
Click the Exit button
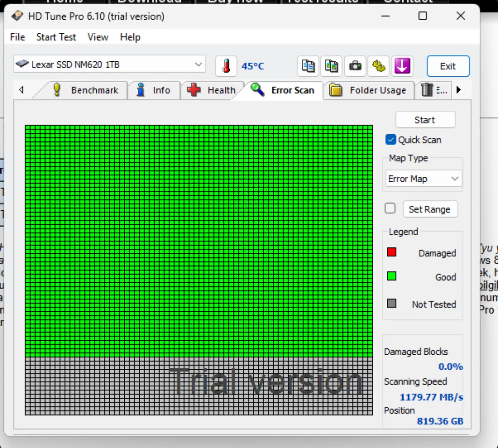click(448, 66)
